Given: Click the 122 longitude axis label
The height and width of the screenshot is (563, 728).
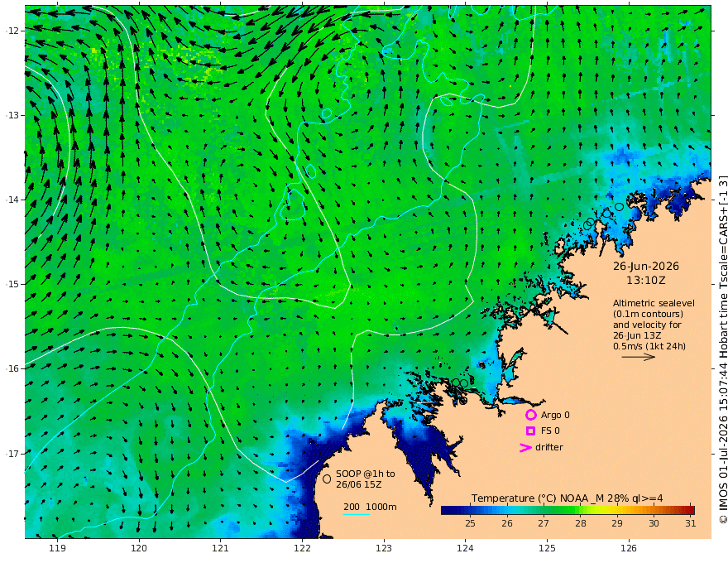Looking at the screenshot, I should (302, 548).
